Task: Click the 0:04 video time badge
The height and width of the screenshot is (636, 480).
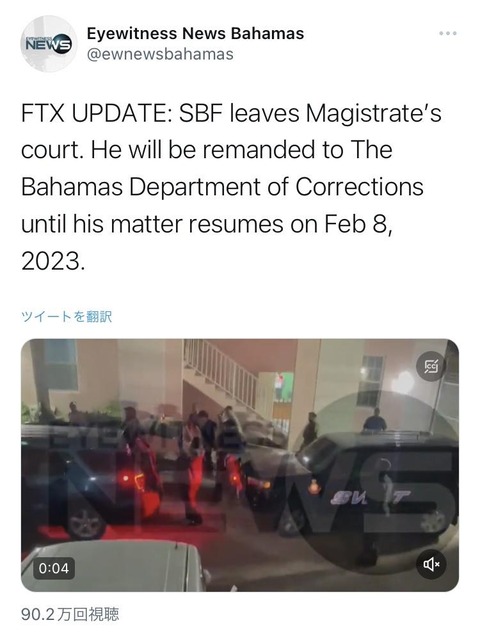Action: coord(54,568)
